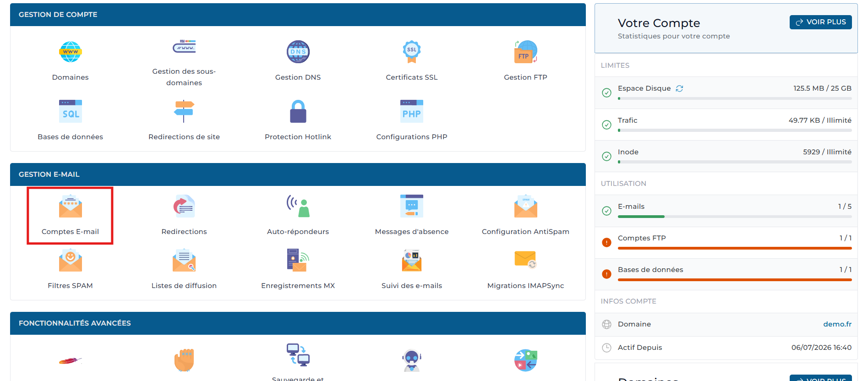868x381 pixels.
Task: Open the Domaines www globe icon
Action: point(70,52)
